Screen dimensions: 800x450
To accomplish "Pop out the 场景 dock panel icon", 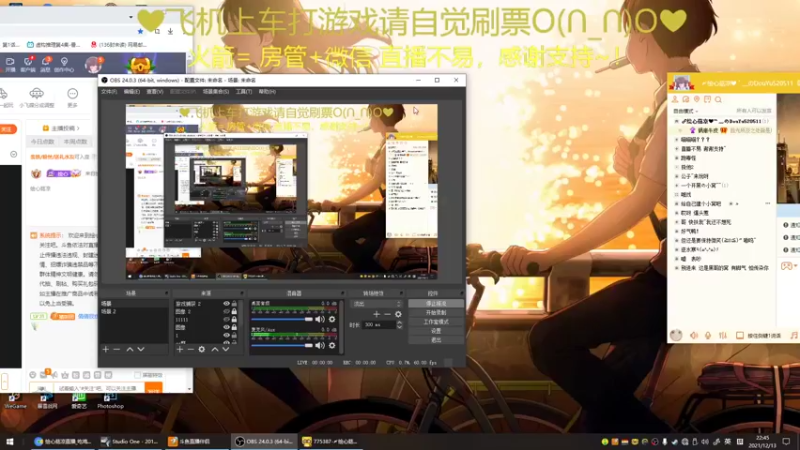I will (166, 293).
